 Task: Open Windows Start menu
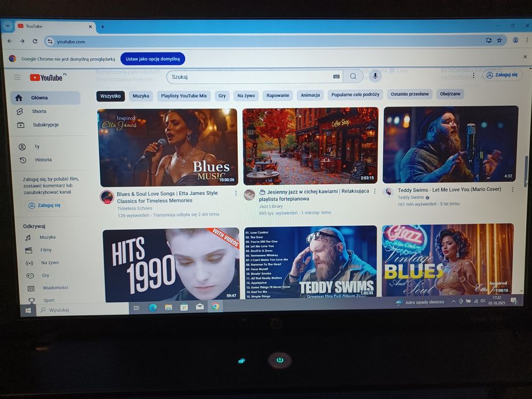pyautogui.click(x=28, y=310)
